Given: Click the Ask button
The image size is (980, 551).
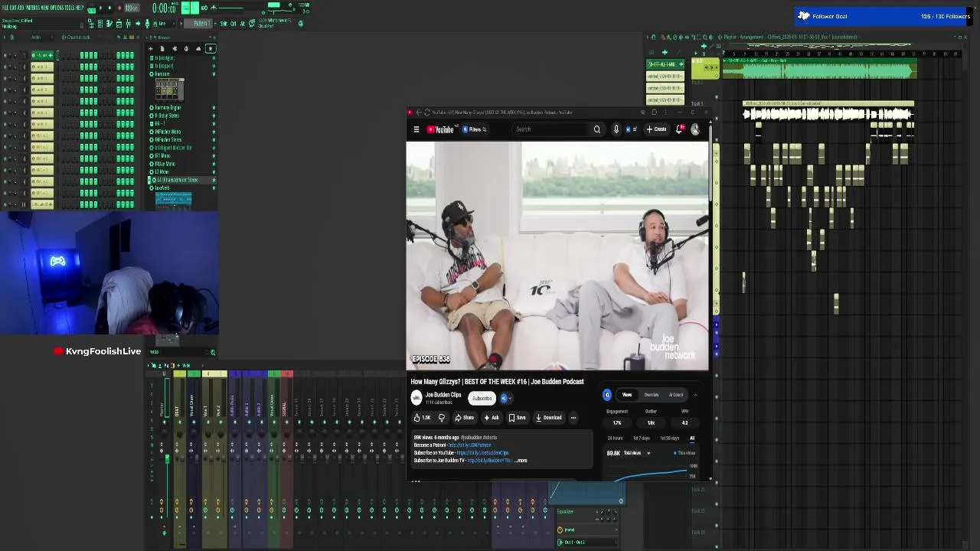Looking at the screenshot, I should [x=492, y=418].
